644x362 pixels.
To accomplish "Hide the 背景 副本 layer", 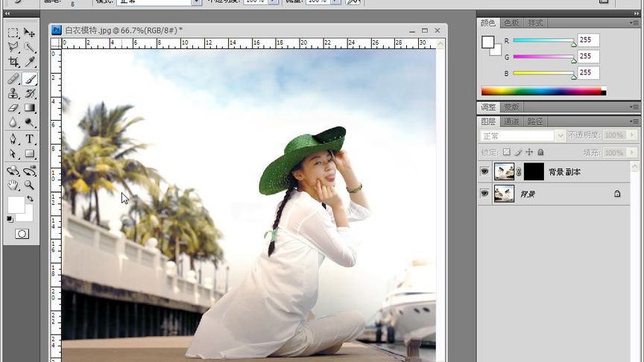I will tap(484, 171).
